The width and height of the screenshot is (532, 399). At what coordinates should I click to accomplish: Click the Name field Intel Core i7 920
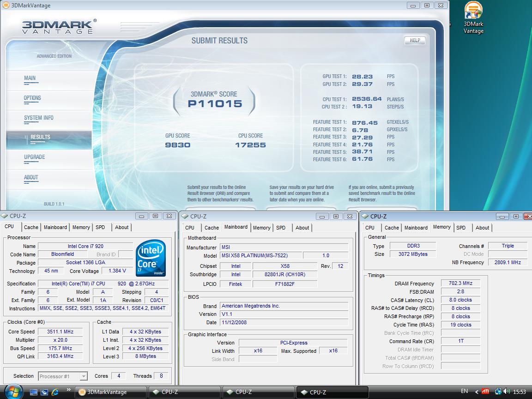(x=85, y=246)
